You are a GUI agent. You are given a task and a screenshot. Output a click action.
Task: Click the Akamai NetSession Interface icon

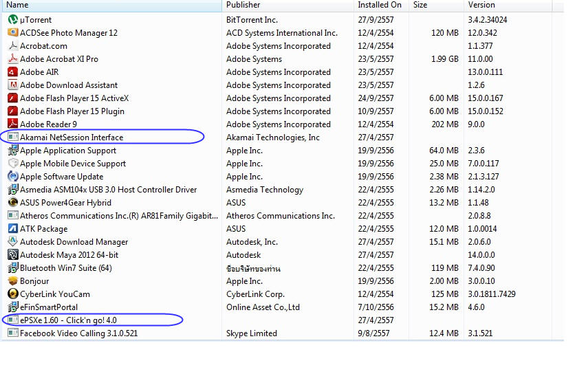pos(13,137)
